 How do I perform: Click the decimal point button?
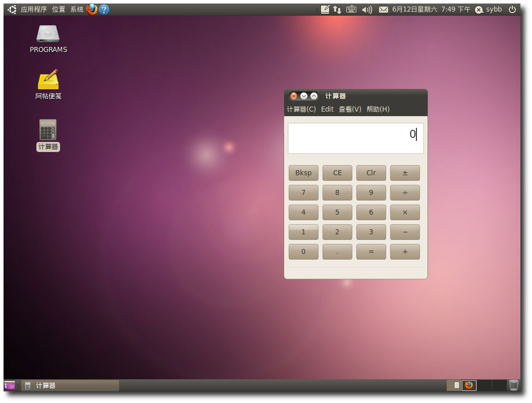tap(337, 251)
